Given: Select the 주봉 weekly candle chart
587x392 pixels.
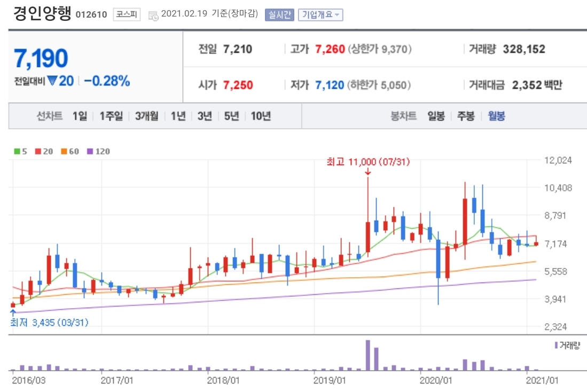Looking at the screenshot, I should (x=466, y=116).
